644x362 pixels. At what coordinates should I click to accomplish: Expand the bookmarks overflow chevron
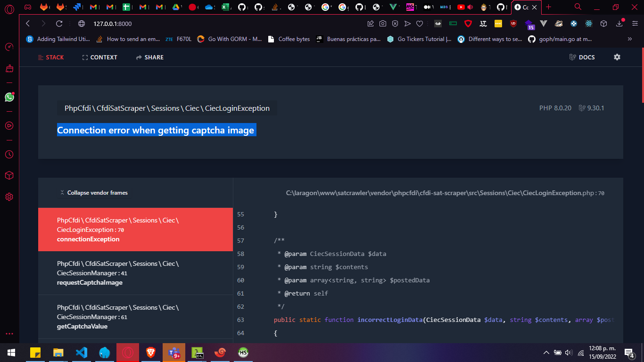pyautogui.click(x=629, y=39)
